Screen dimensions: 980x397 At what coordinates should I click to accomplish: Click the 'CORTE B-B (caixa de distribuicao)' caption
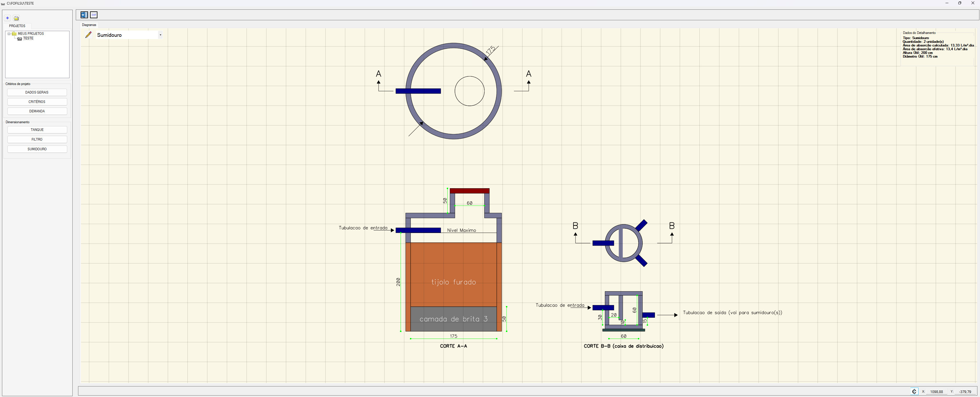click(624, 346)
